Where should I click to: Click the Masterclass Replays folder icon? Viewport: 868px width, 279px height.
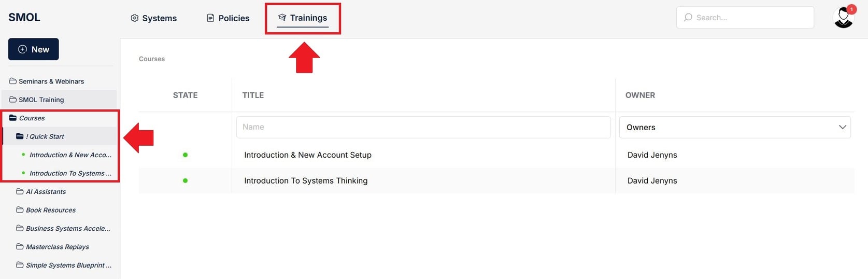tap(20, 247)
